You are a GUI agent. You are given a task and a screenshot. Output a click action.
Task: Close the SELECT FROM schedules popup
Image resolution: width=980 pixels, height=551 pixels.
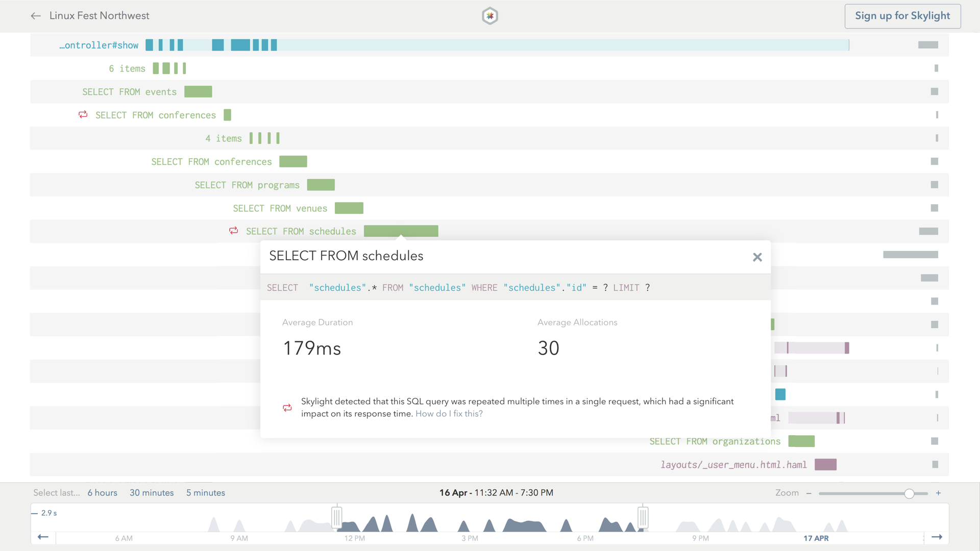[757, 257]
